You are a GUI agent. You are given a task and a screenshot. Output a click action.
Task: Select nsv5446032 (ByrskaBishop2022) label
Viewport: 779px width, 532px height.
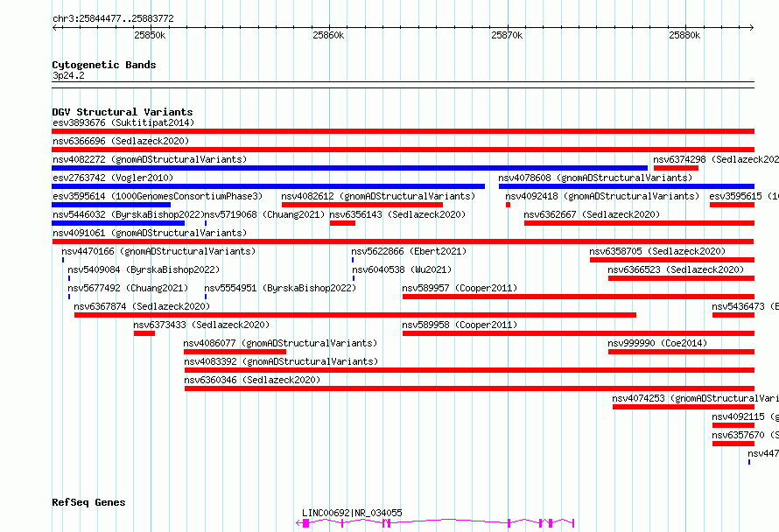[x=128, y=214]
